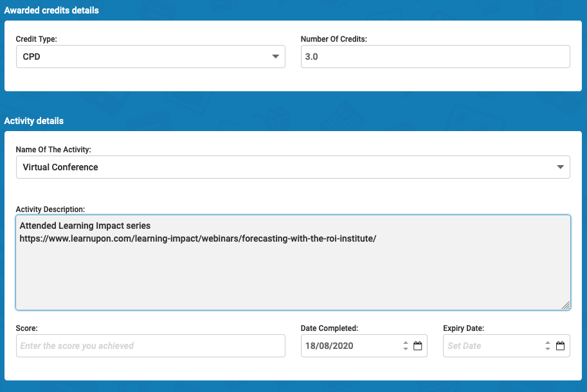
Task: Open the Expiry Date calendar picker
Action: 561,346
